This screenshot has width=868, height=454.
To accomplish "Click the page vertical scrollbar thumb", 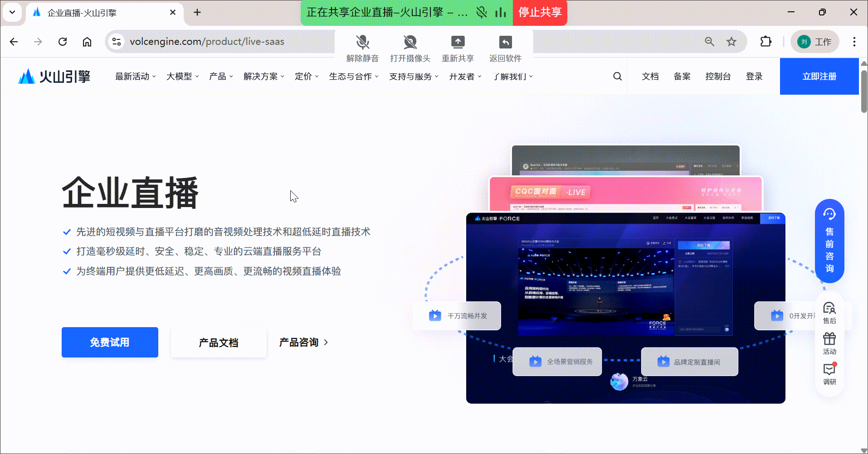I will click(863, 91).
